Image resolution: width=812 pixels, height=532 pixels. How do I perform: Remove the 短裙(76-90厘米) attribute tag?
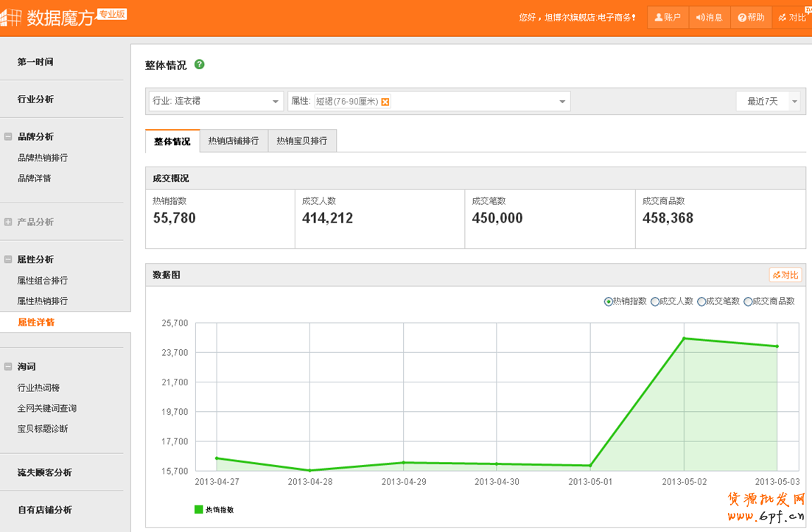point(385,102)
